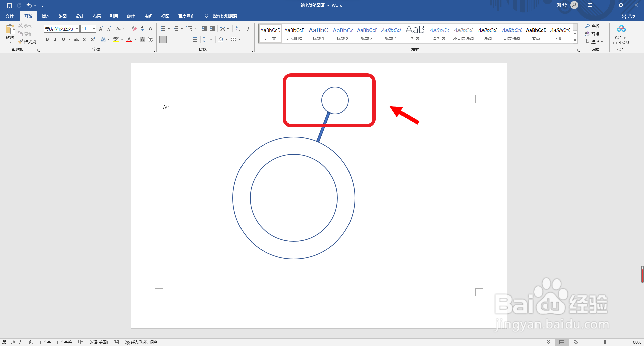Click the Undo arrow in the quick access toolbar
This screenshot has width=644, height=346.
pos(29,5)
